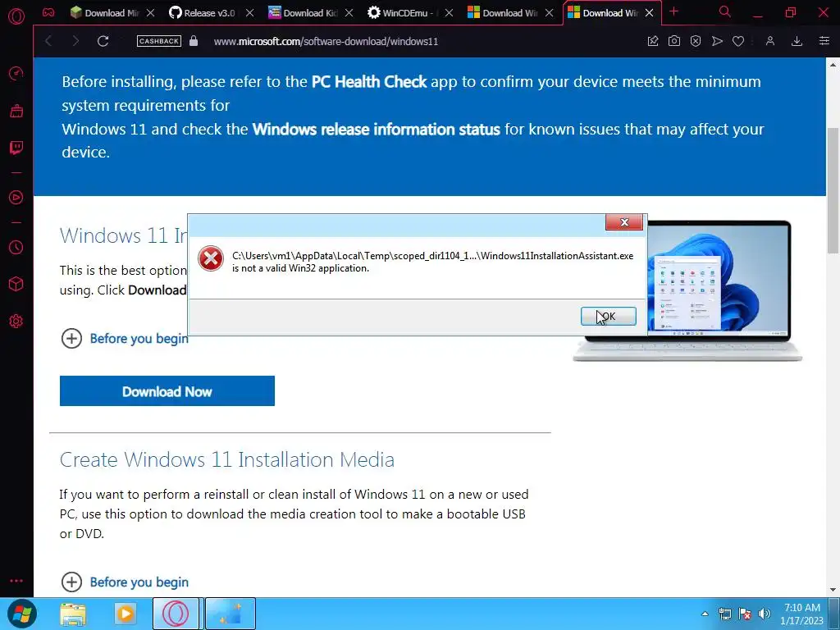The width and height of the screenshot is (840, 630).
Task: Open Windows Media Player from taskbar
Action: pos(126,614)
